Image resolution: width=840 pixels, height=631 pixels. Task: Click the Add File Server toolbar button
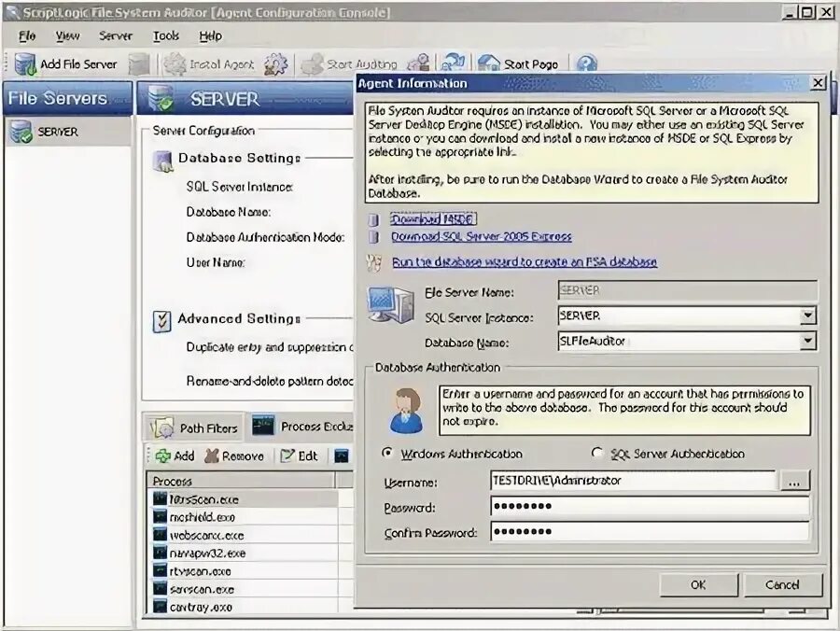(x=65, y=64)
